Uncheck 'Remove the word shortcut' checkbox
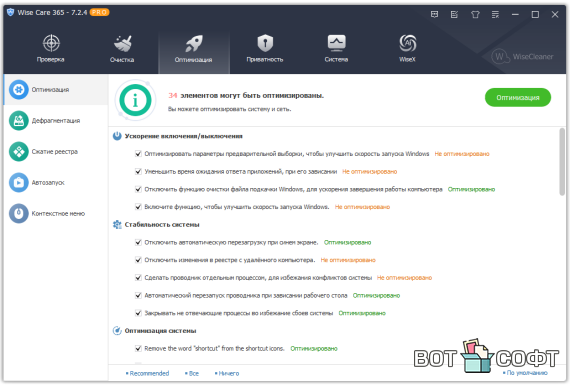 pyautogui.click(x=138, y=349)
